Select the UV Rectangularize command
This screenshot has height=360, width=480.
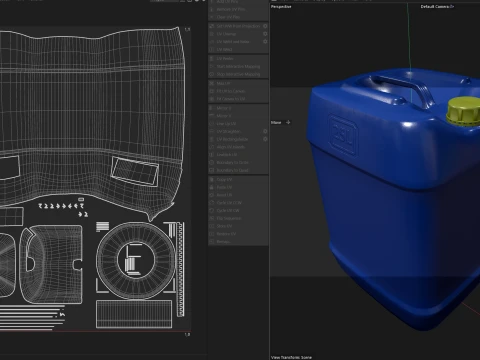[x=235, y=139]
